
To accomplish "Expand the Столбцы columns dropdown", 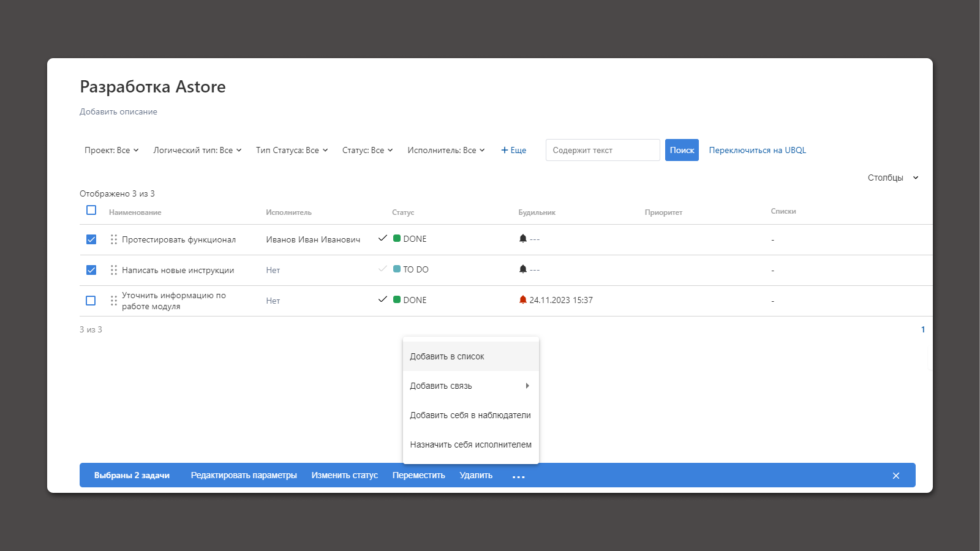I will click(x=893, y=178).
